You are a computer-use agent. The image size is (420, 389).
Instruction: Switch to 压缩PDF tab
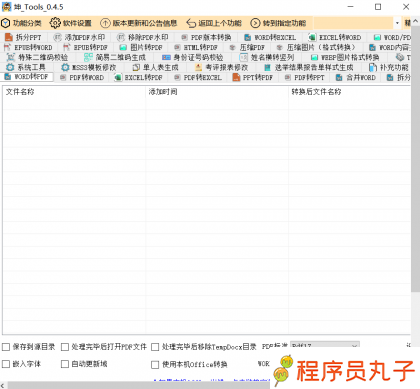[247, 47]
